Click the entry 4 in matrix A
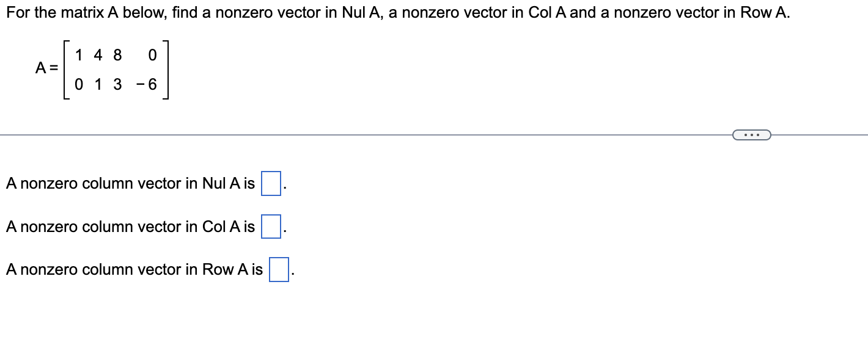 pos(97,55)
